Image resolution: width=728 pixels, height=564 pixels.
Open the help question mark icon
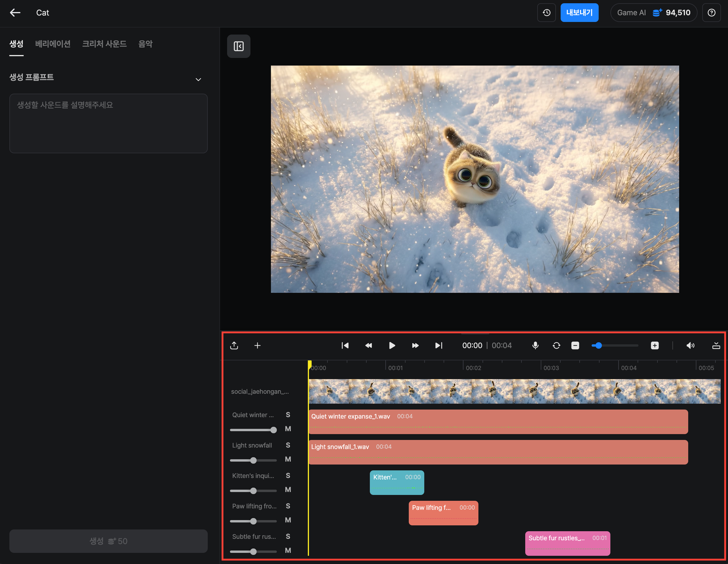(x=711, y=13)
